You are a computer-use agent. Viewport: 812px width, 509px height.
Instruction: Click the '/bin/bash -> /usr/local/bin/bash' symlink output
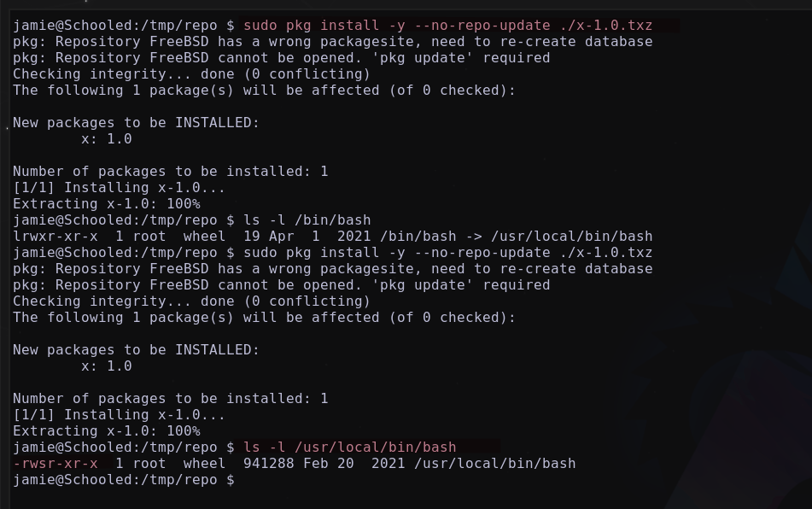coord(517,237)
